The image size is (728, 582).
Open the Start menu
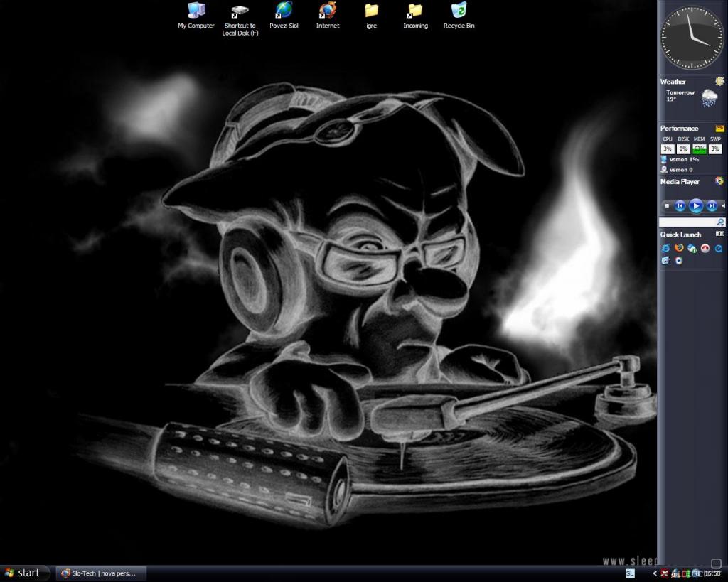click(24, 573)
